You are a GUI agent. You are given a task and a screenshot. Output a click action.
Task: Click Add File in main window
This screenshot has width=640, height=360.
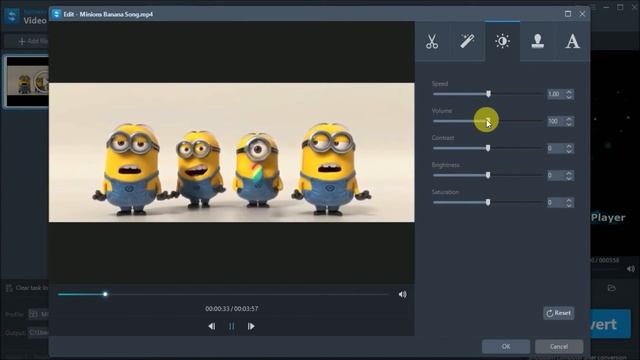[x=33, y=41]
